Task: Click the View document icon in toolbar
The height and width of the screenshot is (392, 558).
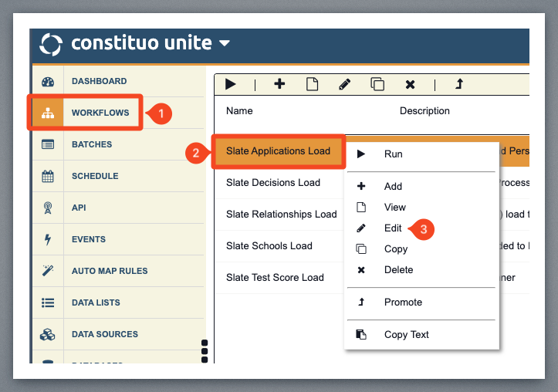Action: click(313, 84)
